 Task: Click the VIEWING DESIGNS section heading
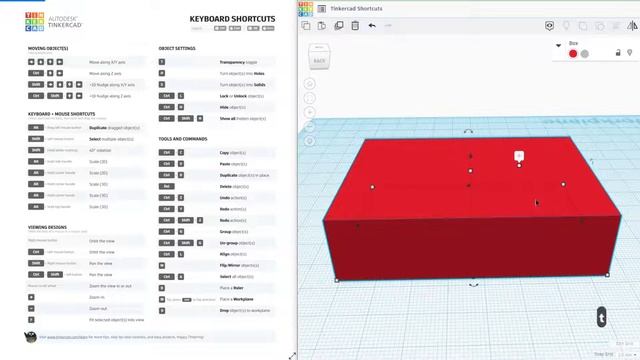[47, 227]
